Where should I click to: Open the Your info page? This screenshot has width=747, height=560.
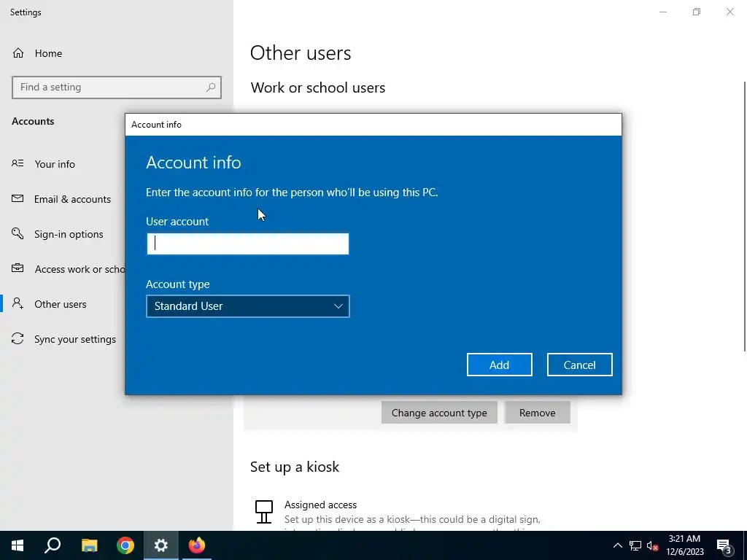pos(55,164)
